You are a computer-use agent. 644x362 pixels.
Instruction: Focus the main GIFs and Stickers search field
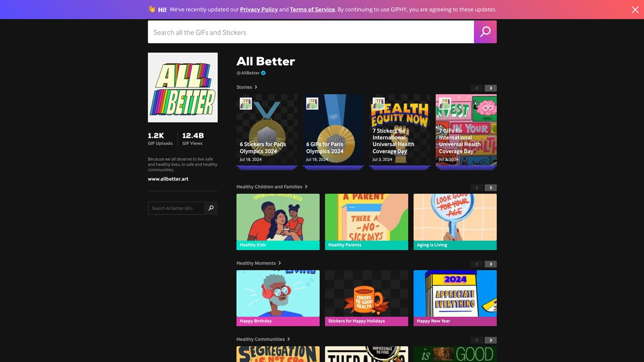coord(311,32)
